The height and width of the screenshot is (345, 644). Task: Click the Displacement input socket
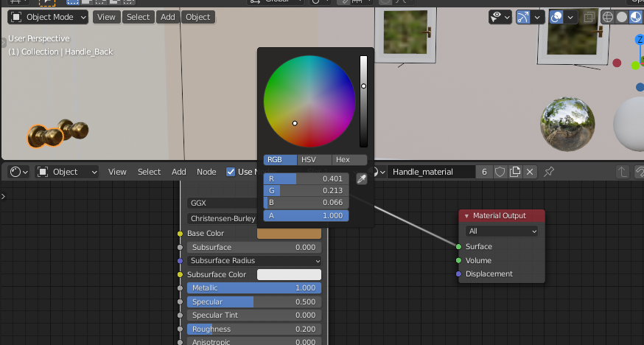458,274
